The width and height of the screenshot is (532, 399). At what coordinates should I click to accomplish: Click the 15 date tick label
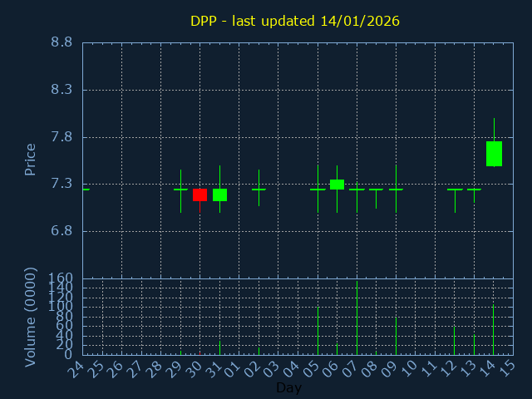pos(507,368)
